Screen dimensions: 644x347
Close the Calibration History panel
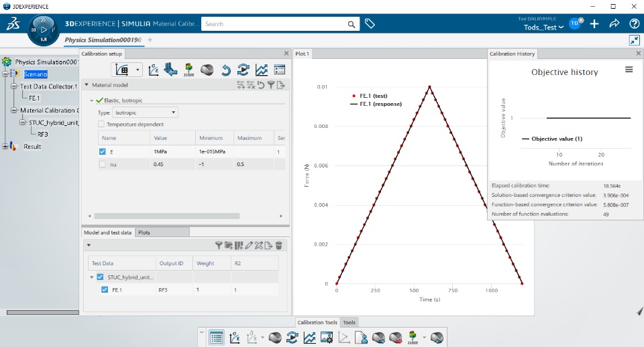[x=638, y=54]
